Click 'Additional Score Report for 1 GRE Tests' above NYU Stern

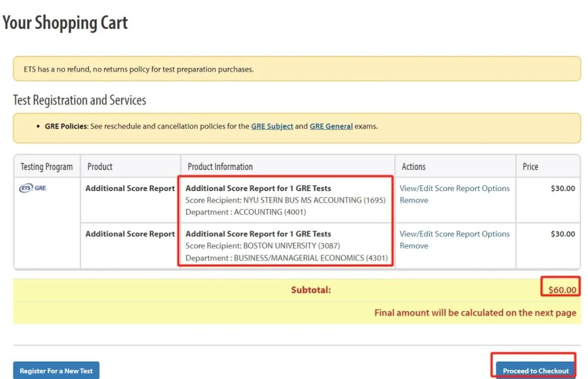pyautogui.click(x=259, y=188)
